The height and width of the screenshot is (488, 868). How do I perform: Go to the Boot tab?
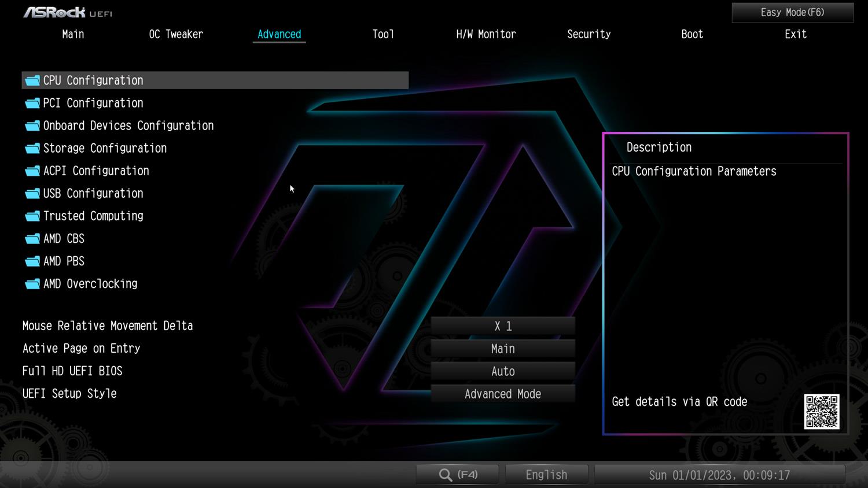pos(692,34)
